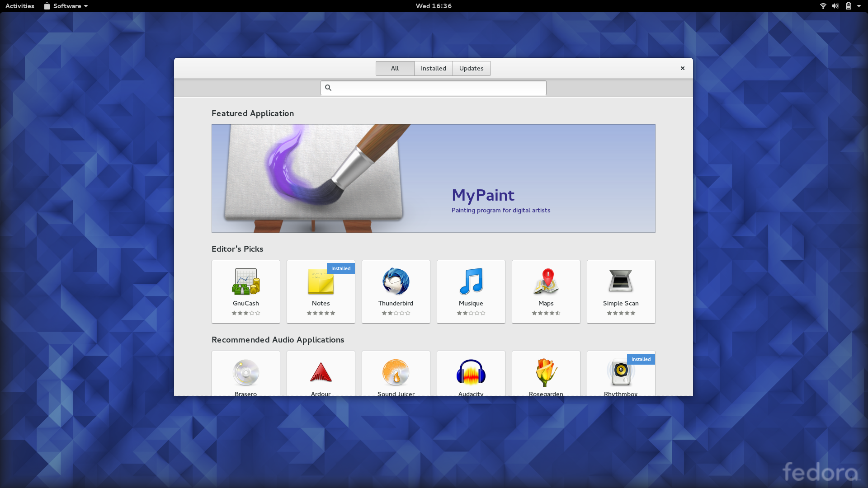Screen dimensions: 868x488
Task: Open the Thunderbird mail icon
Action: [396, 281]
